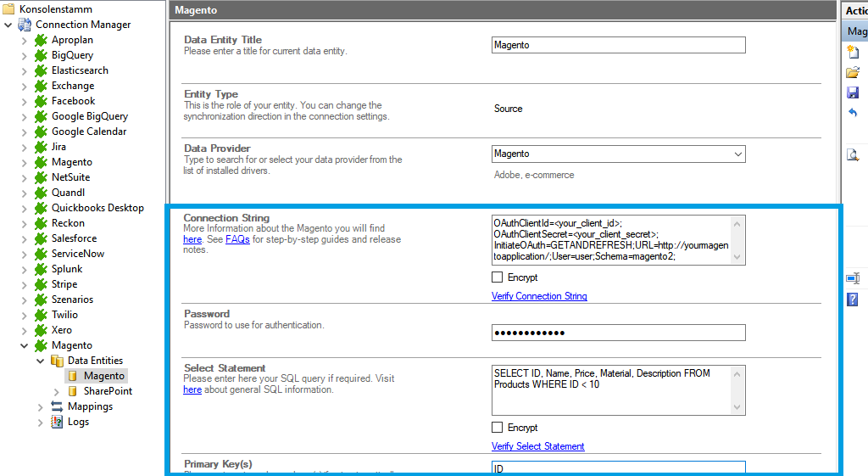Enable Encrypt checkbox under Connection String

tap(498, 277)
